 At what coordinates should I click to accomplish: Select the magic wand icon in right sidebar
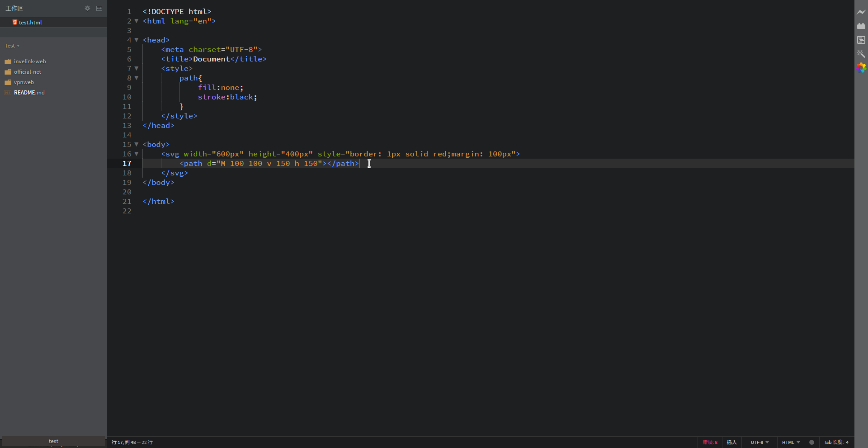point(862,54)
